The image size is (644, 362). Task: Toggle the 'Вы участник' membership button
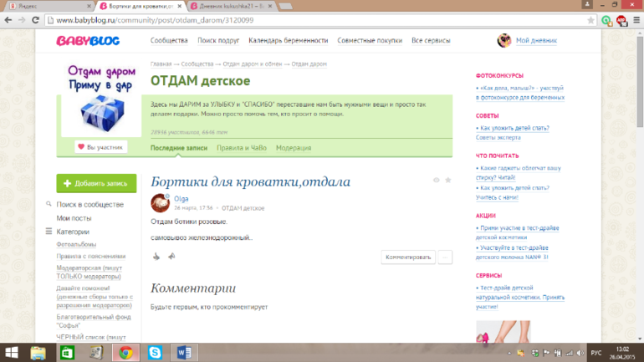tap(101, 147)
